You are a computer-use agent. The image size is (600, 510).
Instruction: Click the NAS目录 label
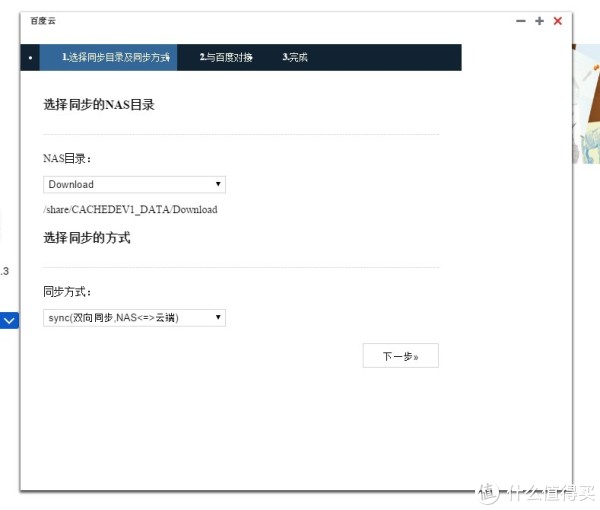point(67,158)
